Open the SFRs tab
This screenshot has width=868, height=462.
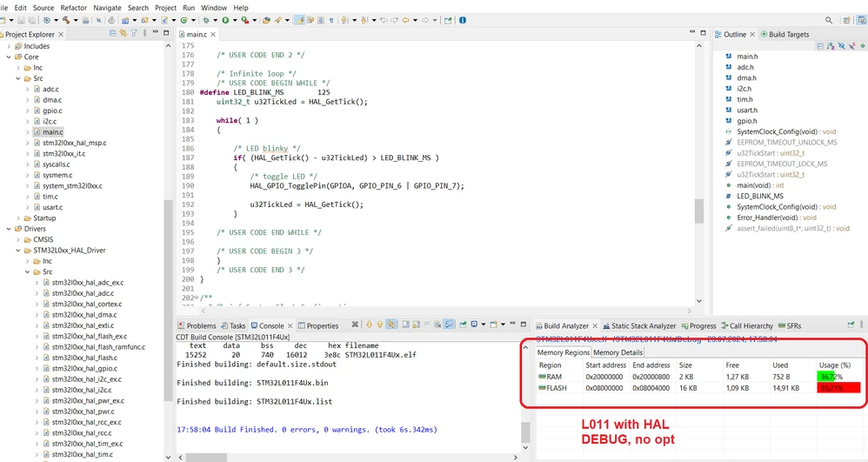click(x=790, y=325)
